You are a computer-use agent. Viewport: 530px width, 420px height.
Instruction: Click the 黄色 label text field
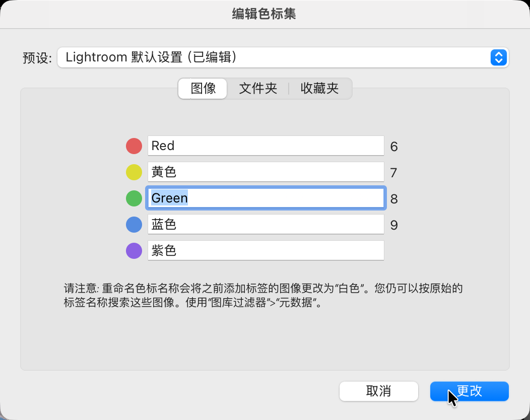click(x=266, y=172)
